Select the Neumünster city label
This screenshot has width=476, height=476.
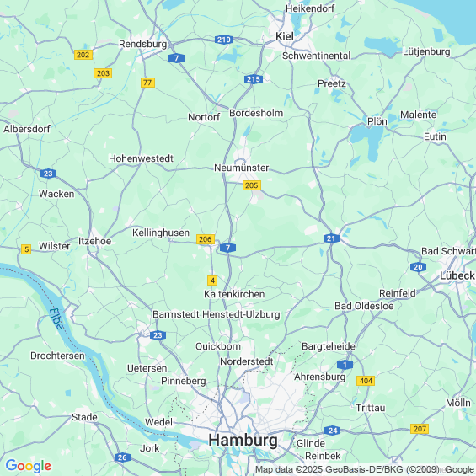pyautogui.click(x=241, y=168)
